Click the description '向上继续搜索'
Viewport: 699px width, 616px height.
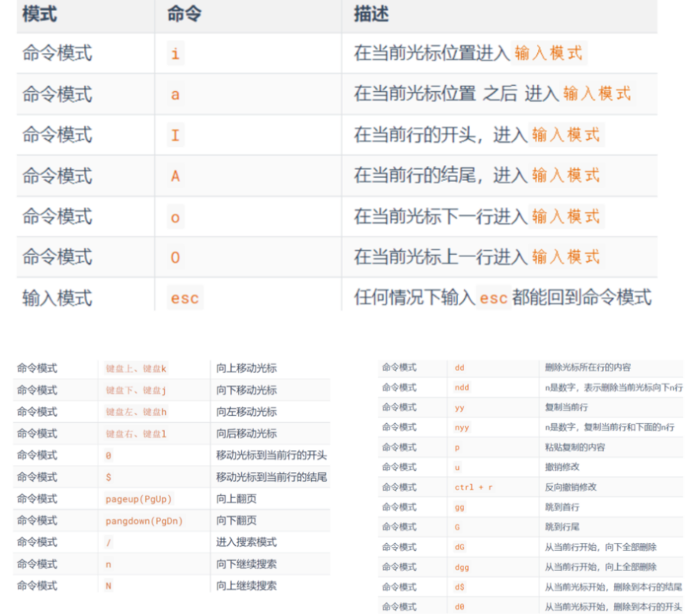247,585
